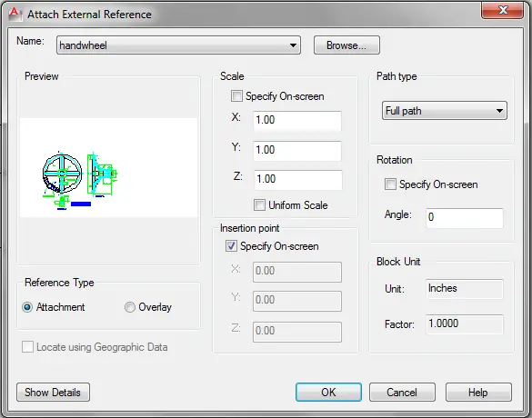This screenshot has width=532, height=418.
Task: Close the Attach External Reference dialog
Action: pos(503,10)
